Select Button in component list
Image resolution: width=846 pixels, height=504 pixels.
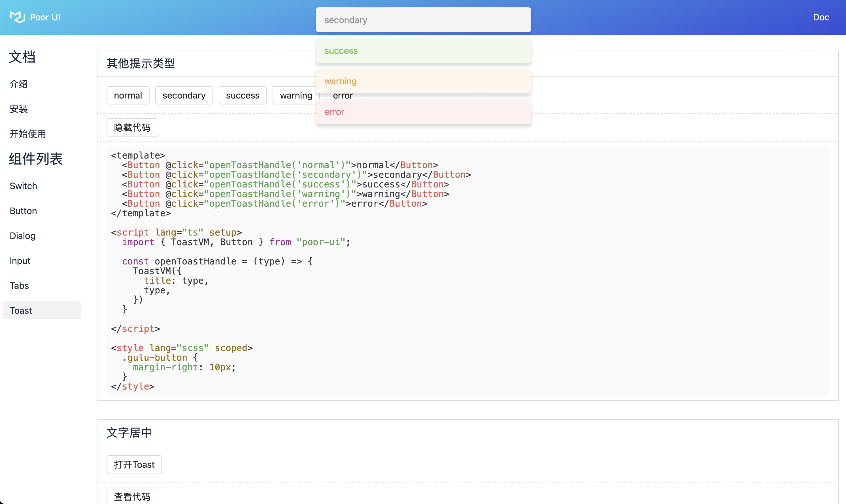[x=24, y=211]
